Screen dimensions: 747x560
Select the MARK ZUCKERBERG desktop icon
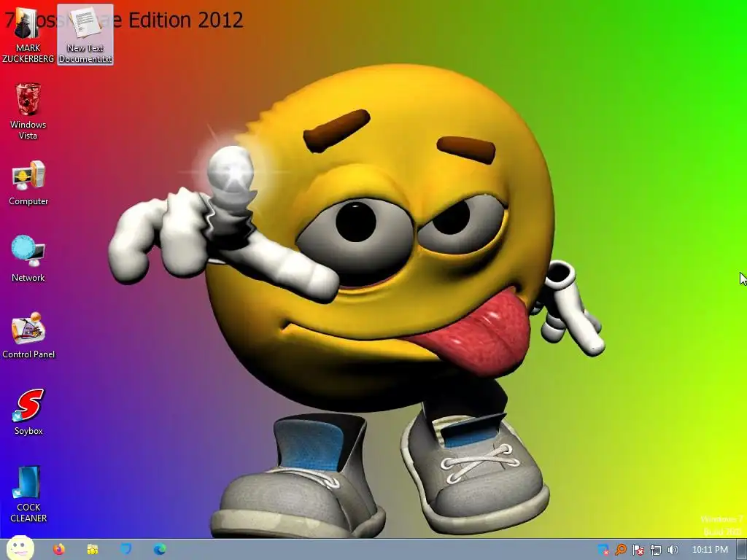tap(28, 35)
